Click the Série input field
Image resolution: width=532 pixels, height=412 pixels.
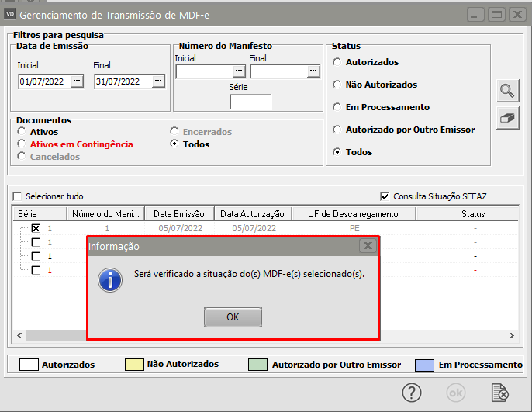(x=250, y=102)
